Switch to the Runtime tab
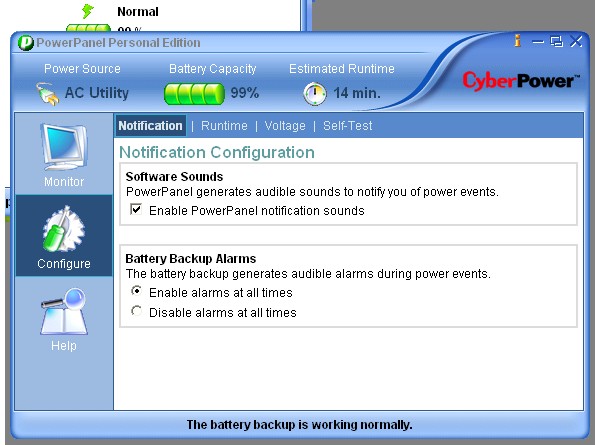This screenshot has height=445, width=600. (224, 126)
